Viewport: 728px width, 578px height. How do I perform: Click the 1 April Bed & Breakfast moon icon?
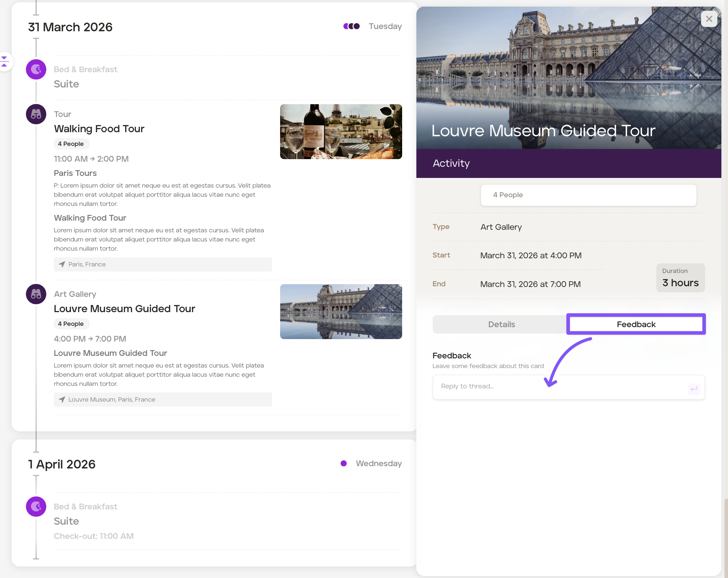pyautogui.click(x=36, y=506)
